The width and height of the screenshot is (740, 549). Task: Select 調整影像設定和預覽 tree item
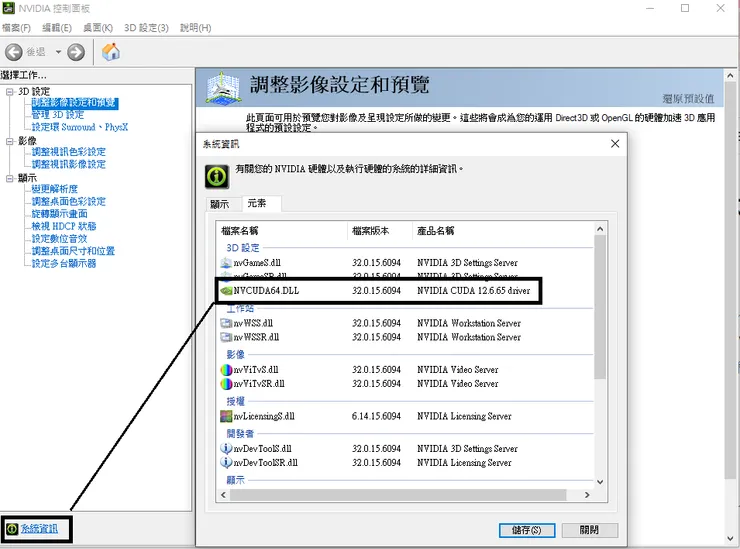click(75, 103)
